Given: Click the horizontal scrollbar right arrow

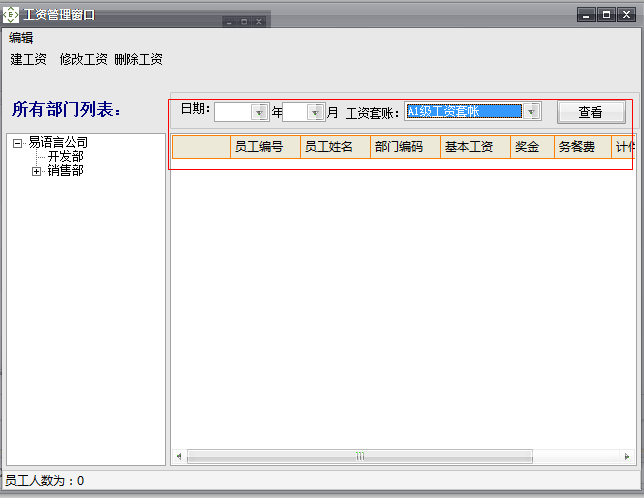Looking at the screenshot, I should 627,456.
